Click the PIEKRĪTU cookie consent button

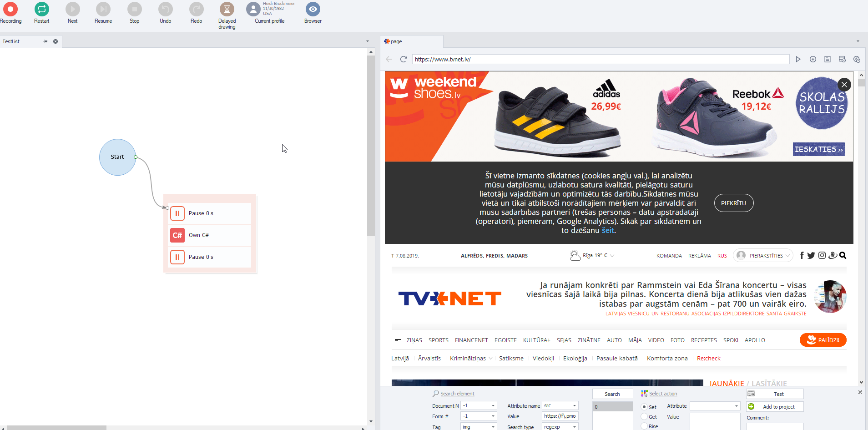(733, 203)
